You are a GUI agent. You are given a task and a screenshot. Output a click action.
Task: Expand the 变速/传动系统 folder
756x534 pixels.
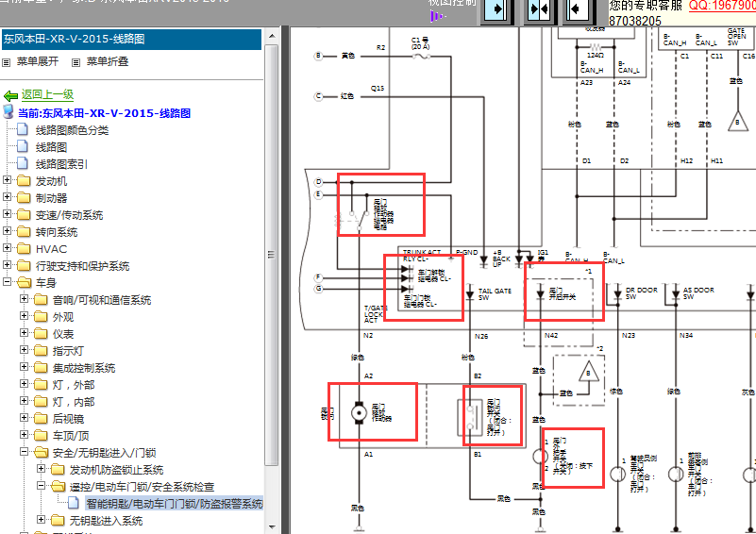pos(7,214)
